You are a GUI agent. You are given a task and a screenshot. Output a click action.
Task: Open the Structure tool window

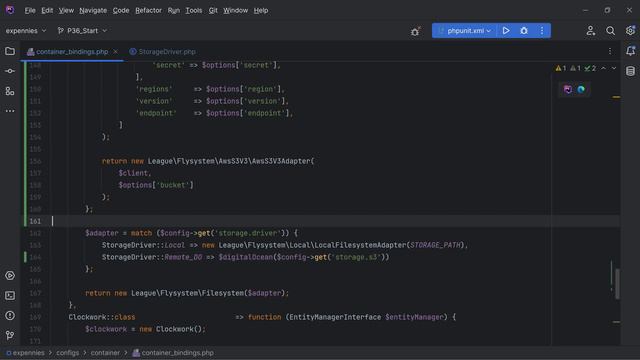point(10,91)
